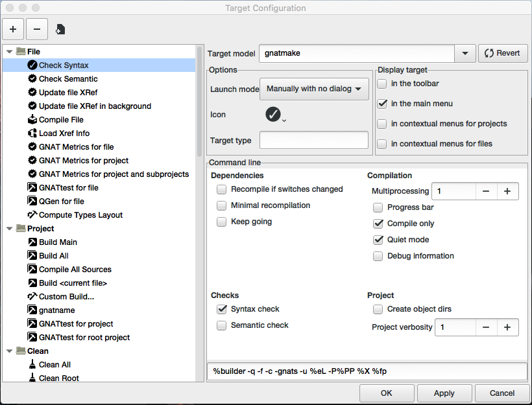The image size is (532, 405).
Task: Disable the Quiet mode checkbox
Action: pos(378,240)
